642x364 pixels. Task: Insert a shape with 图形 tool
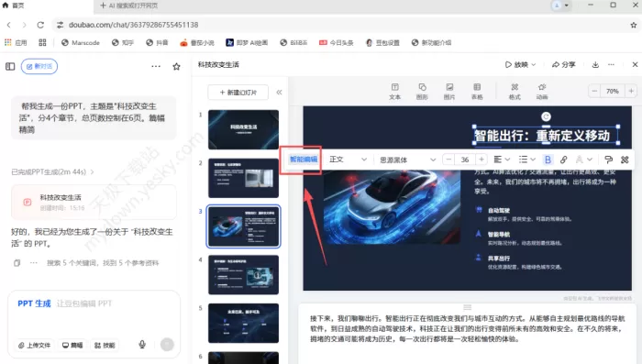point(422,92)
